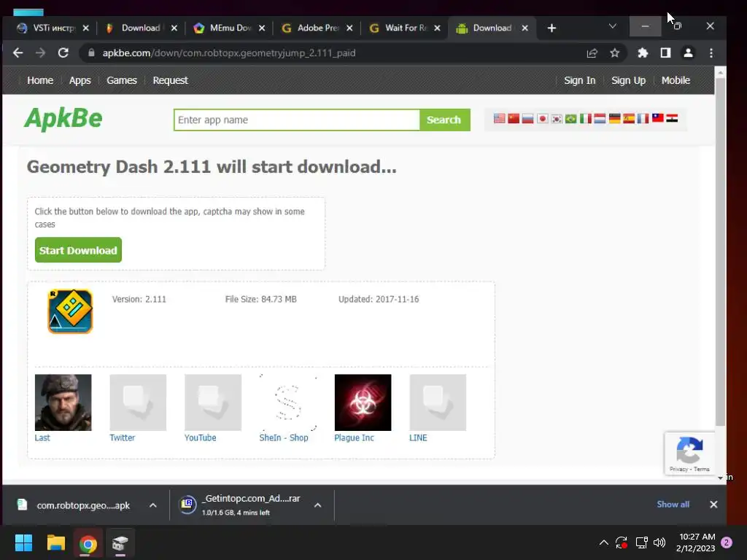Open the Request menu item
Image resolution: width=747 pixels, height=560 pixels.
click(x=170, y=80)
